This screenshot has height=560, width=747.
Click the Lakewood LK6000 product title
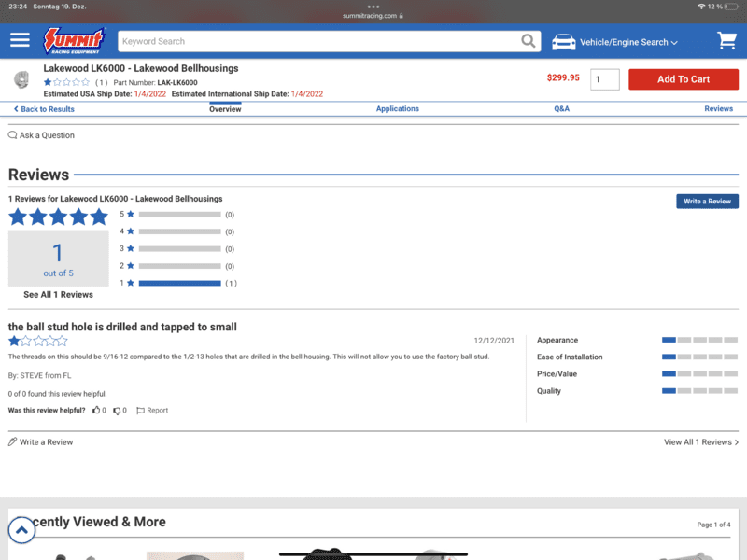coord(141,68)
